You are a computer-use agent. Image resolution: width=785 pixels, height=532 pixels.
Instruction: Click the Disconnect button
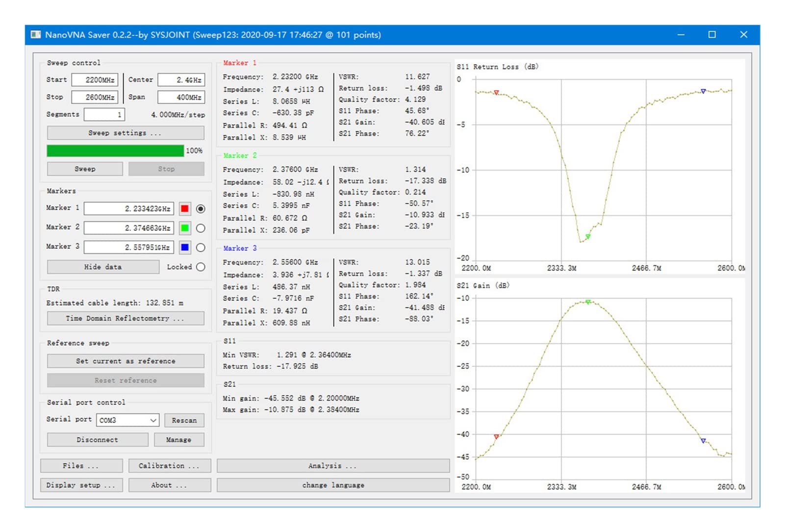point(98,440)
